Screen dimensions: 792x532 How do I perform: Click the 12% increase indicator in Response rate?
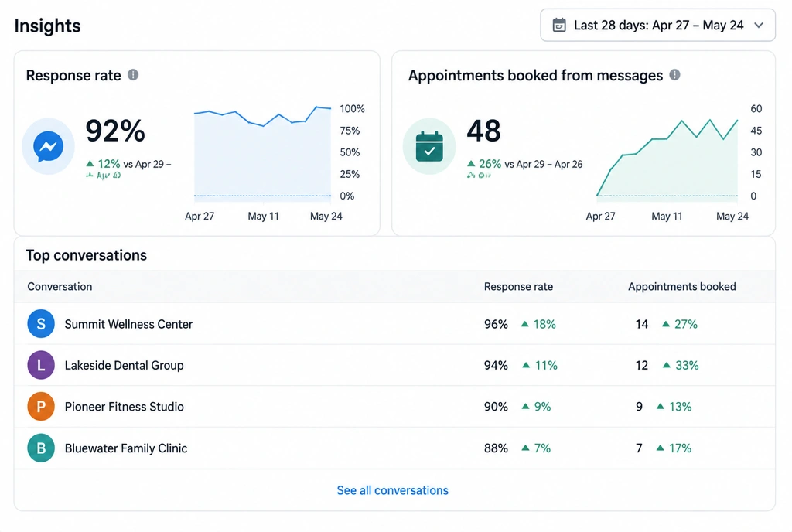103,164
